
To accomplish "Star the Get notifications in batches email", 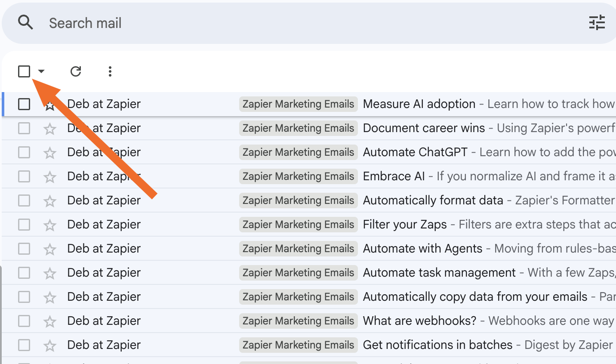I will click(50, 345).
